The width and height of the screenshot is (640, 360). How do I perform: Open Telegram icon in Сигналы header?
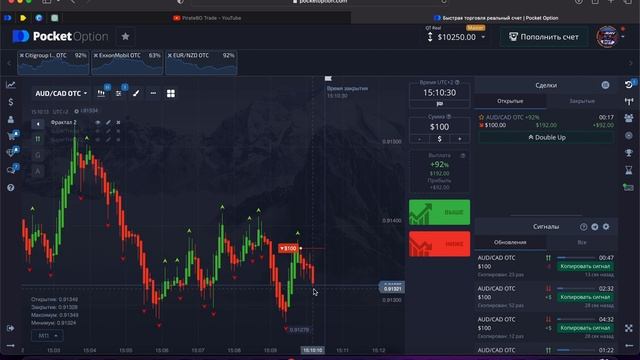595,227
